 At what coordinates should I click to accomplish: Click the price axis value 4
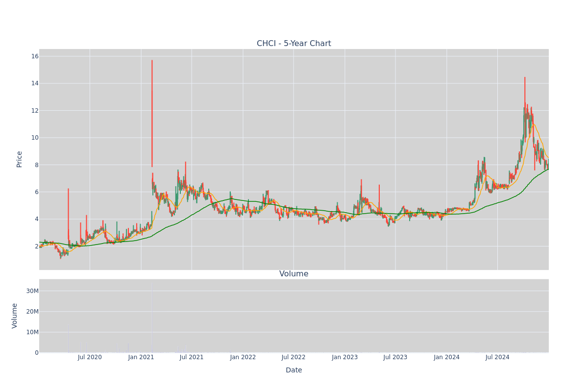(x=36, y=219)
